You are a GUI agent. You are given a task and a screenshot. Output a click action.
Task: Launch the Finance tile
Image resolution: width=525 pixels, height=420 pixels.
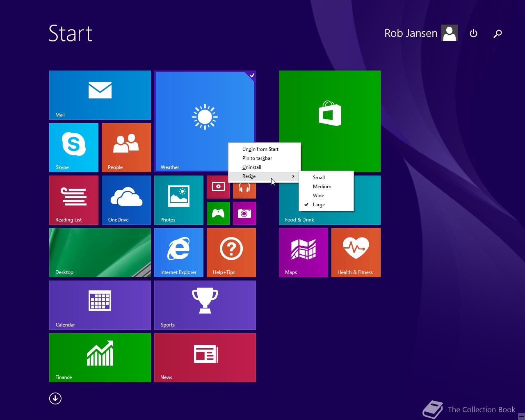[100, 358]
